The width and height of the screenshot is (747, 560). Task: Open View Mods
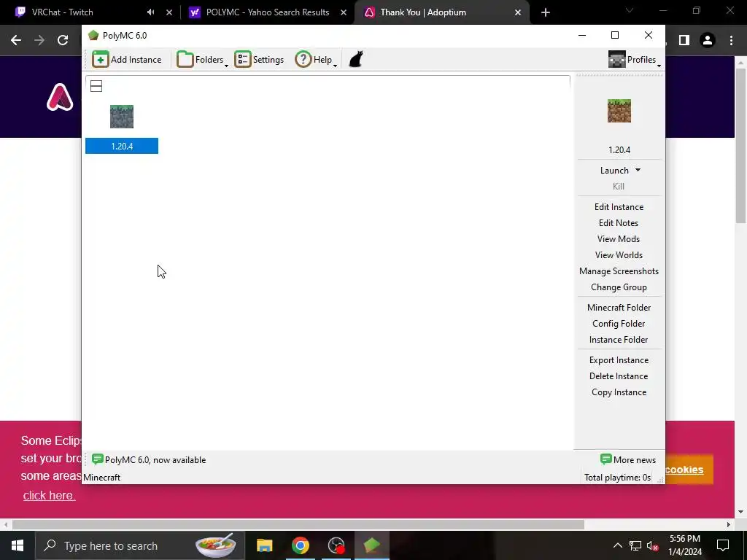[x=619, y=239]
